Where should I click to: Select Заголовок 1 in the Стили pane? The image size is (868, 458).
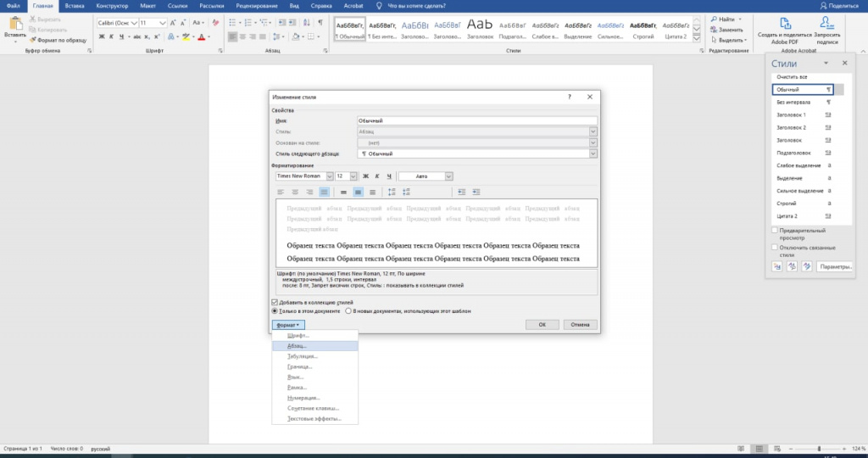point(804,115)
